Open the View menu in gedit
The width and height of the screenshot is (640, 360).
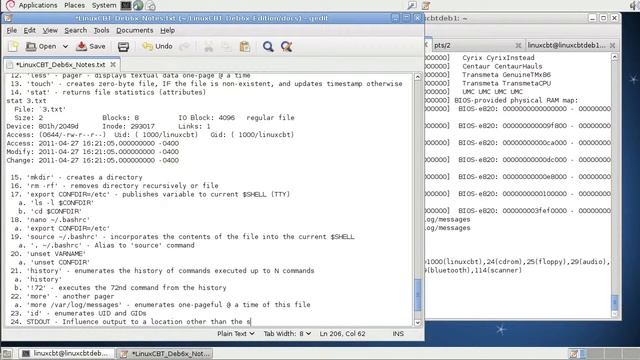[x=50, y=30]
